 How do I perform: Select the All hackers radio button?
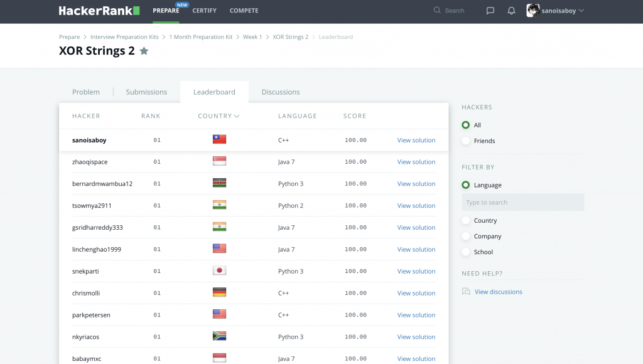coord(465,125)
